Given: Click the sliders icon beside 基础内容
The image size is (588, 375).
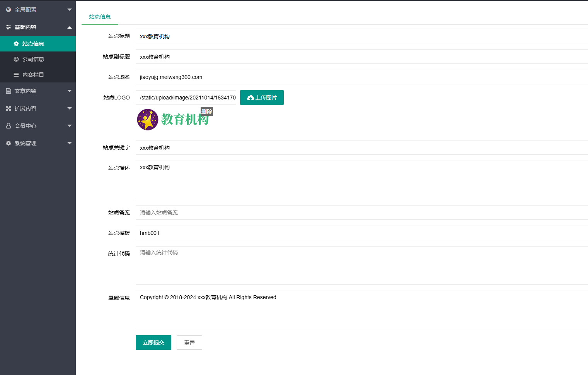Looking at the screenshot, I should pos(9,27).
